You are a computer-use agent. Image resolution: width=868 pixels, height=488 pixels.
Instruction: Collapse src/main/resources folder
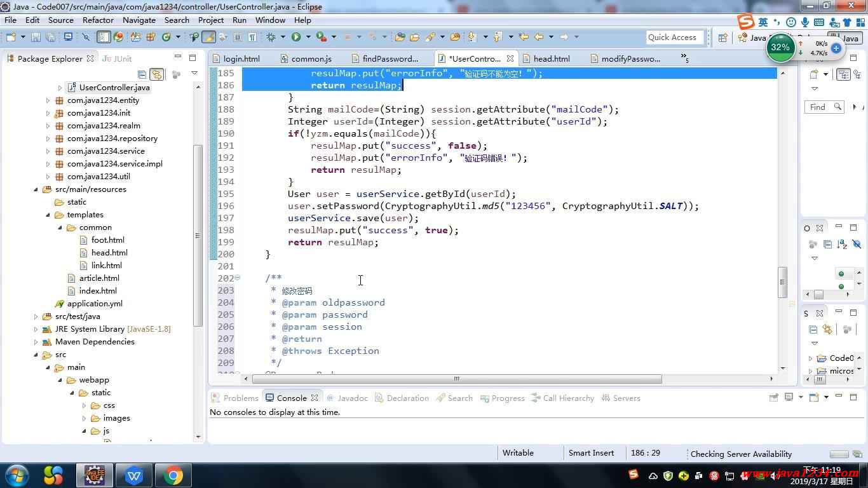click(x=36, y=189)
